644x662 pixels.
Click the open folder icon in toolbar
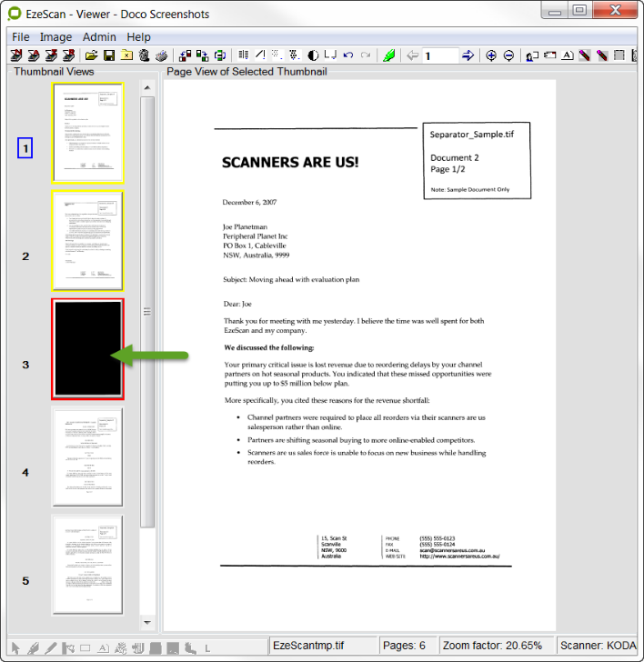click(91, 55)
